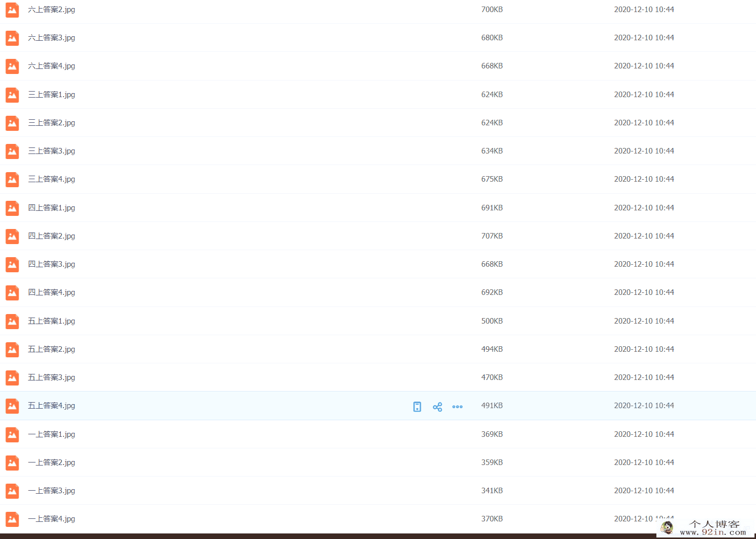Image resolution: width=756 pixels, height=539 pixels.
Task: Click image icon for 四上答案2.jpg
Action: [12, 236]
